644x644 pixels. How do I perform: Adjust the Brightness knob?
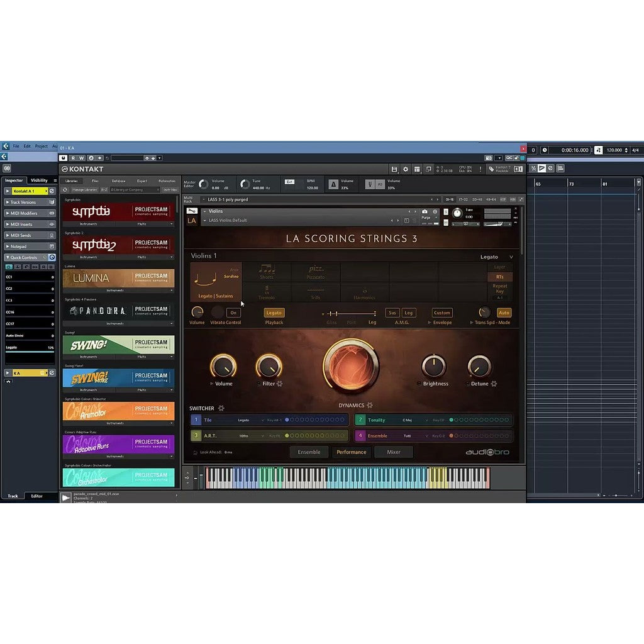[434, 365]
